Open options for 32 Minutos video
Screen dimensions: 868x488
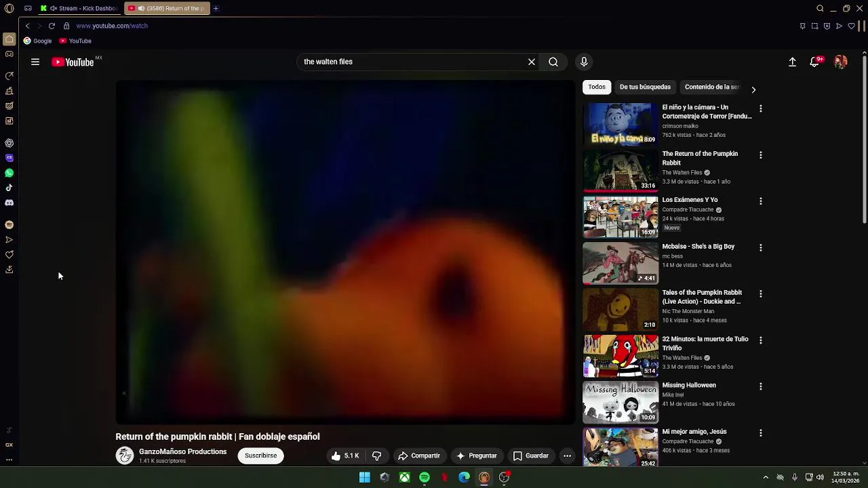761,340
